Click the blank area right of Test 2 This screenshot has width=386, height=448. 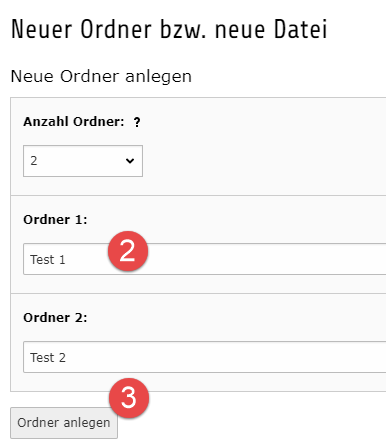pos(227,357)
